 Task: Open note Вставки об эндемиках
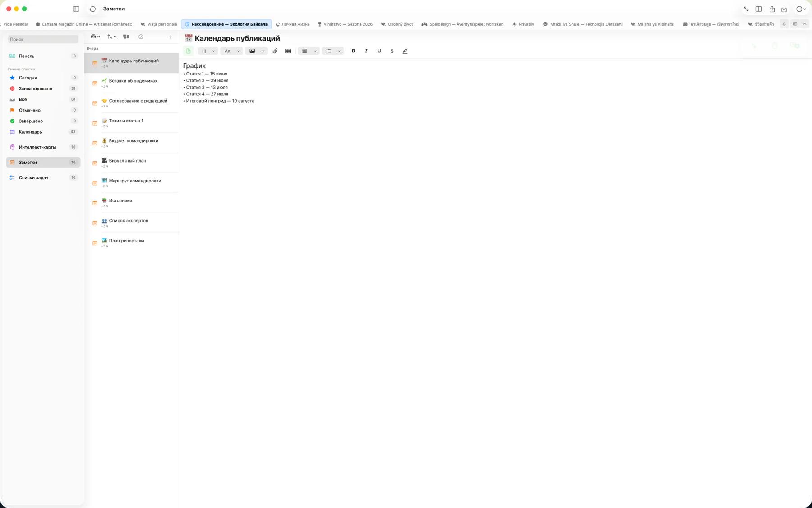click(131, 83)
